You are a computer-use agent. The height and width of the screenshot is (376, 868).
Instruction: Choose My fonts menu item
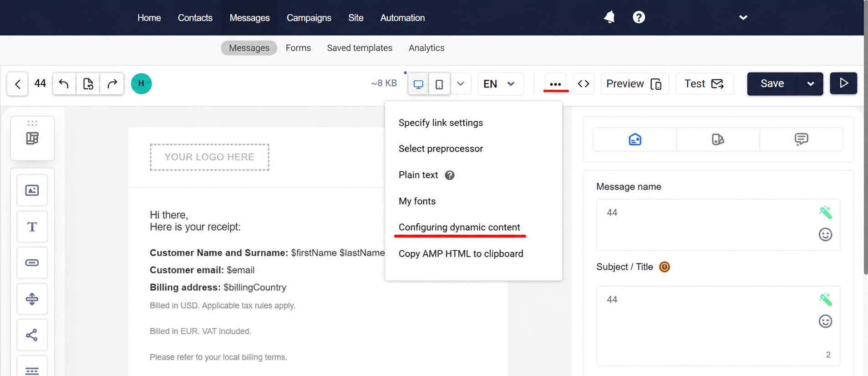417,201
